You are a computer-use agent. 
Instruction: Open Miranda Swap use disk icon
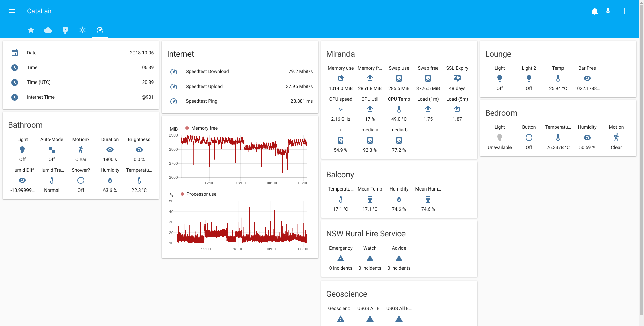click(399, 78)
